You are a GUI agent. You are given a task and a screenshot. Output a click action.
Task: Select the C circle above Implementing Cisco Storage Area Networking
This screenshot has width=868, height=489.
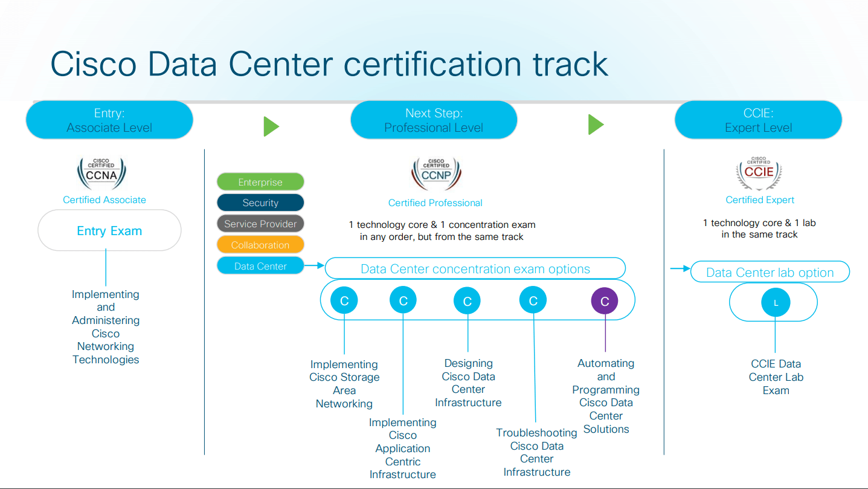pyautogui.click(x=344, y=300)
